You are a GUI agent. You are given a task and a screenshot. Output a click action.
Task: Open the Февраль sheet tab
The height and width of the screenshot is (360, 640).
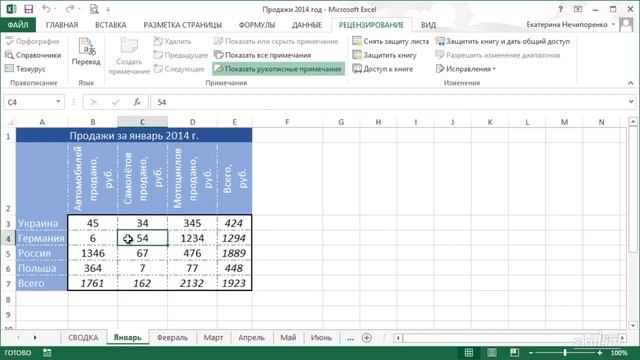click(172, 338)
